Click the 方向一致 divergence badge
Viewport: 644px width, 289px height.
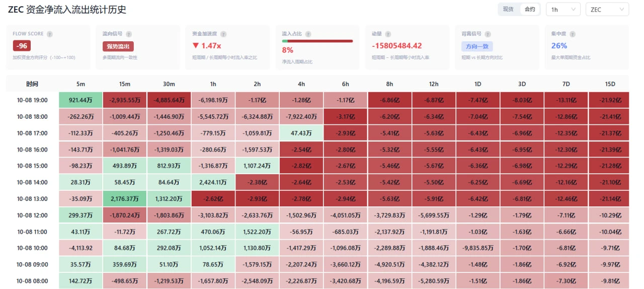pyautogui.click(x=477, y=46)
